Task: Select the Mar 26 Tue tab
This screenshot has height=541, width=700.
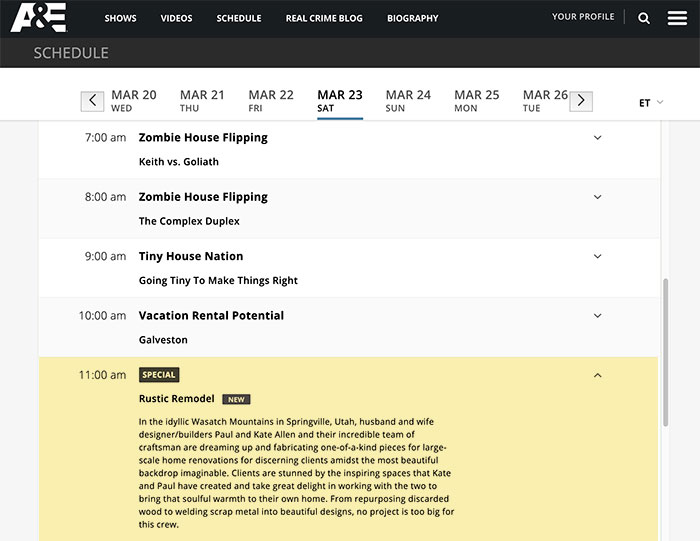Action: tap(545, 101)
